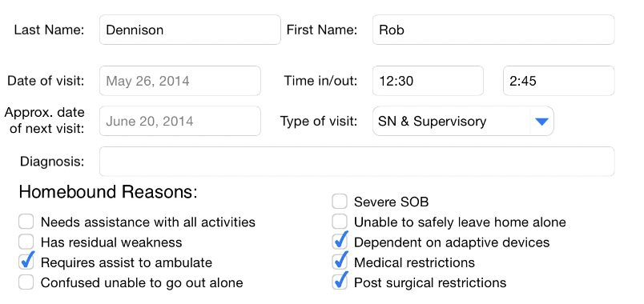
Task: Click the Homebound Reasons heading
Action: coord(108,192)
